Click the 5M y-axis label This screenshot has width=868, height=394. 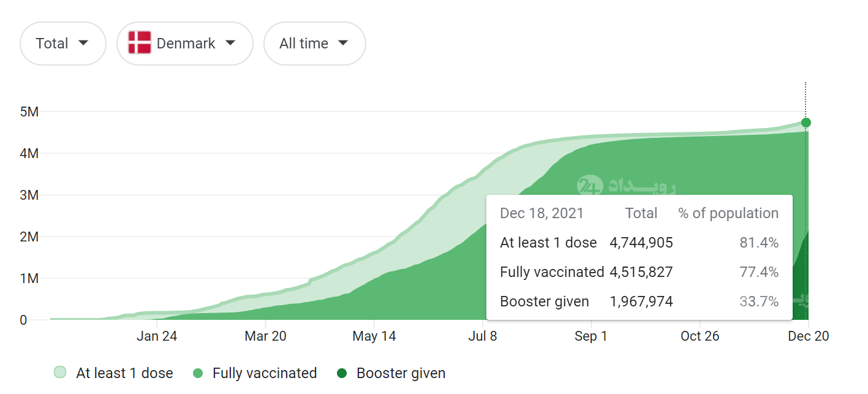[x=29, y=112]
